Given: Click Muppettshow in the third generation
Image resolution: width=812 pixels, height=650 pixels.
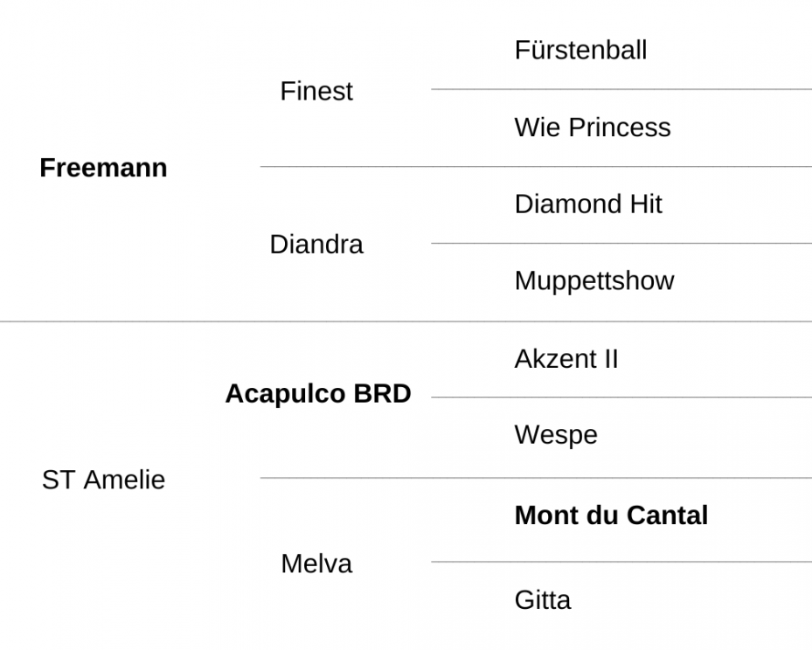Looking at the screenshot, I should pyautogui.click(x=594, y=281).
